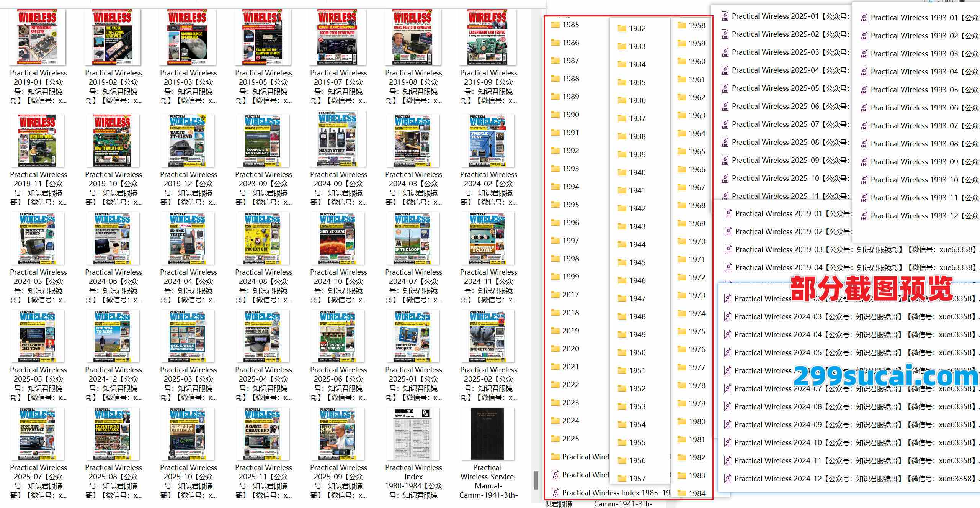Open the 2025 folder icon
The height and width of the screenshot is (508, 980).
555,439
